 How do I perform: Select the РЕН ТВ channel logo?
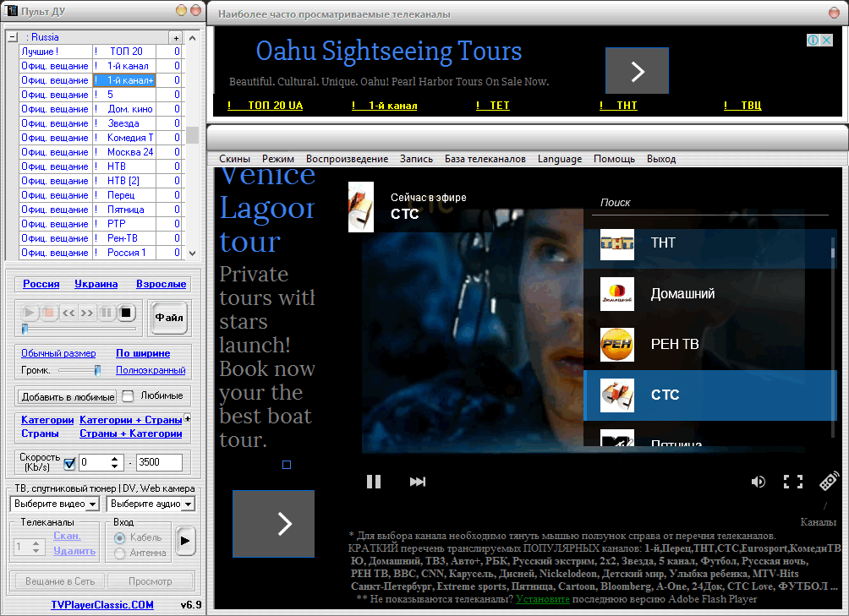(617, 345)
